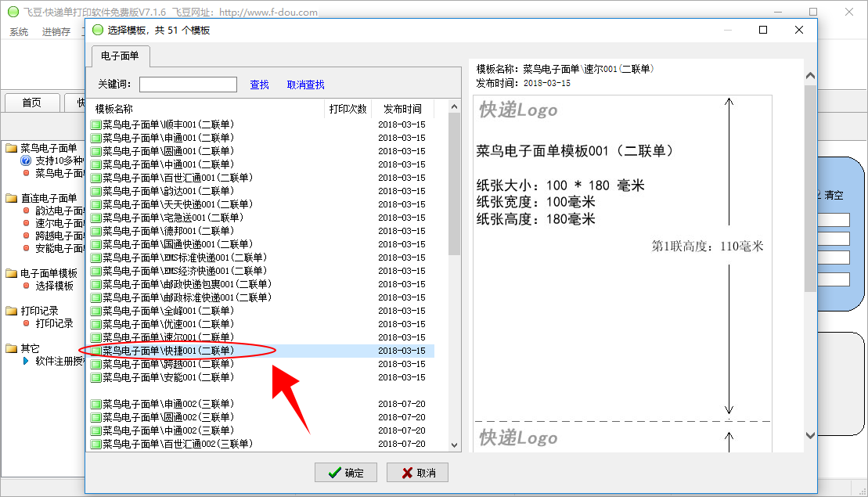The image size is (868, 497).
Task: Click the template icon beside 圆通001(二联单)
Action: click(x=95, y=152)
